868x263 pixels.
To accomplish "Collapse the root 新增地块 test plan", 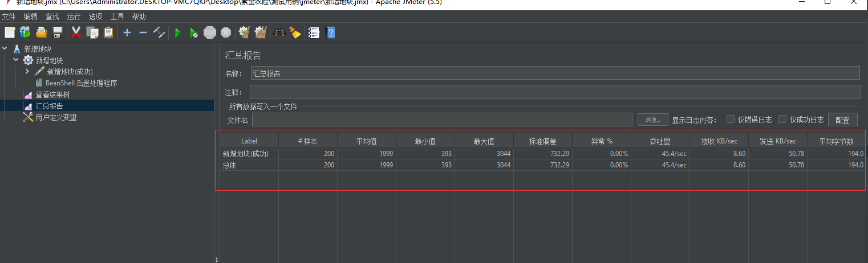I will pyautogui.click(x=5, y=49).
